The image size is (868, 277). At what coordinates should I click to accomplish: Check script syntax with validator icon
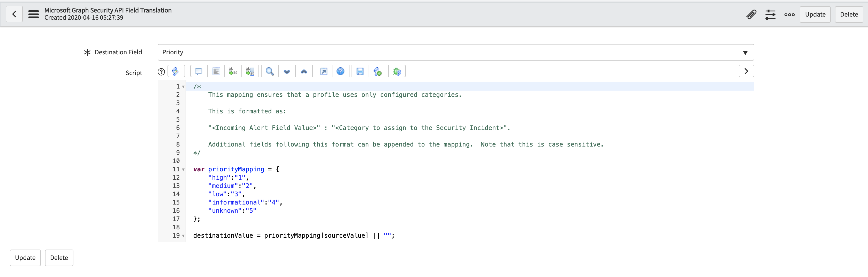click(x=377, y=71)
